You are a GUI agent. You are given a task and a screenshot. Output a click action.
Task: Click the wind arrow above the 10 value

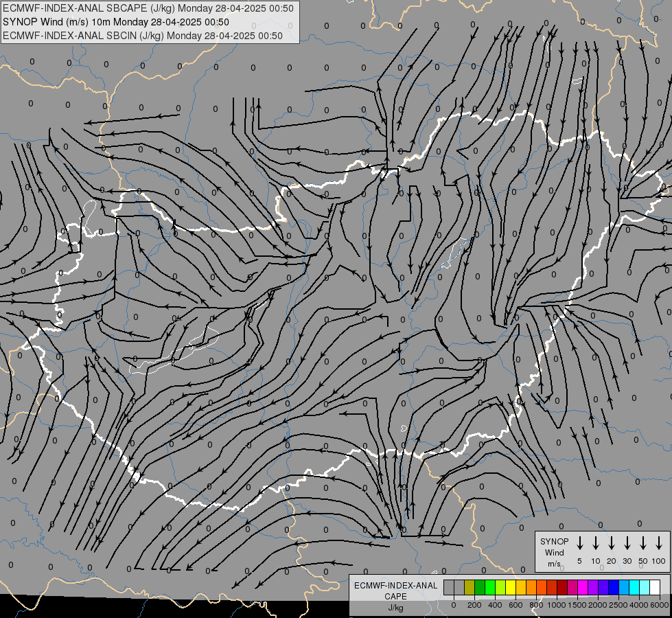[x=595, y=542]
